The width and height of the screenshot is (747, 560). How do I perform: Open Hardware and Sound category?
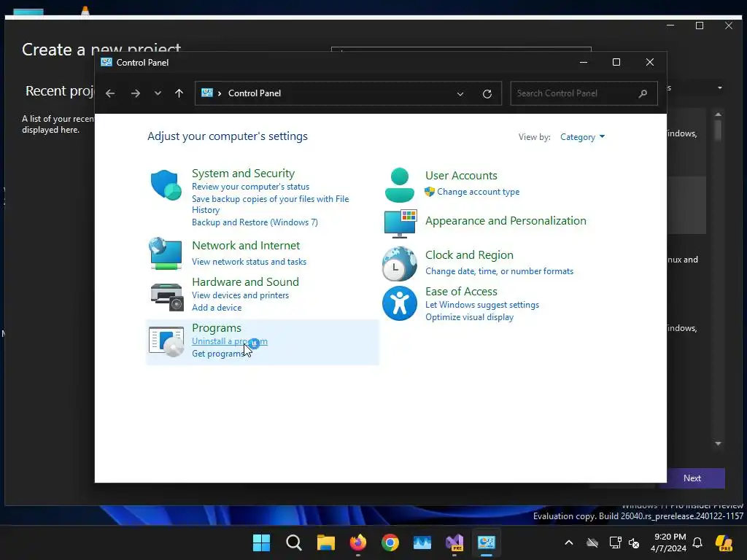coord(245,282)
